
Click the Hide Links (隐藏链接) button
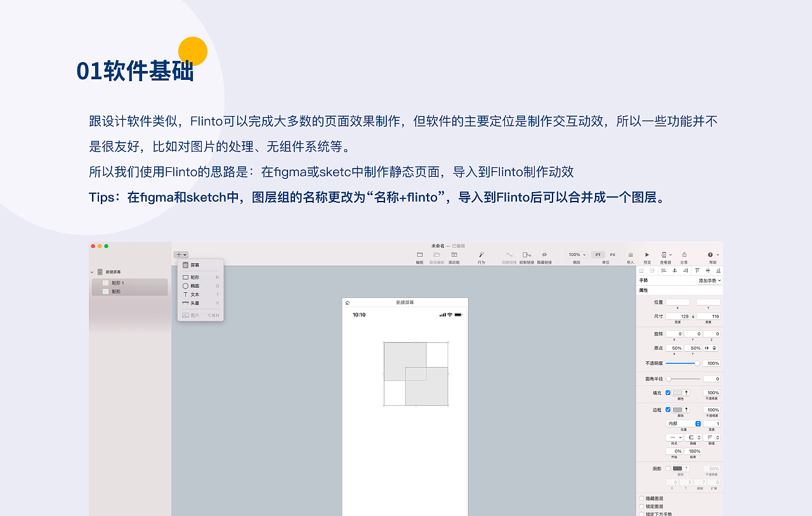point(544,254)
